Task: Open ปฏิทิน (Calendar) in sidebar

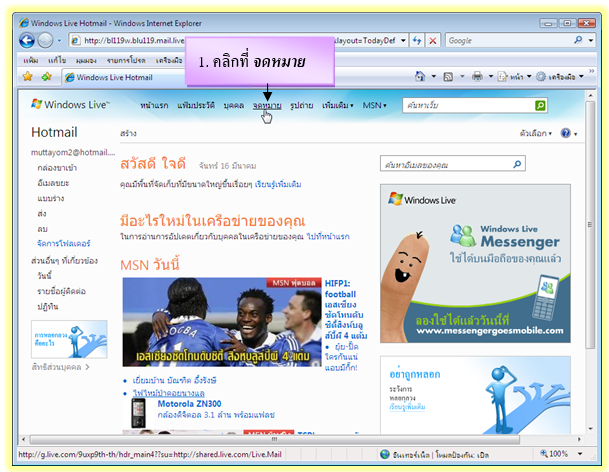Action: coord(47,307)
